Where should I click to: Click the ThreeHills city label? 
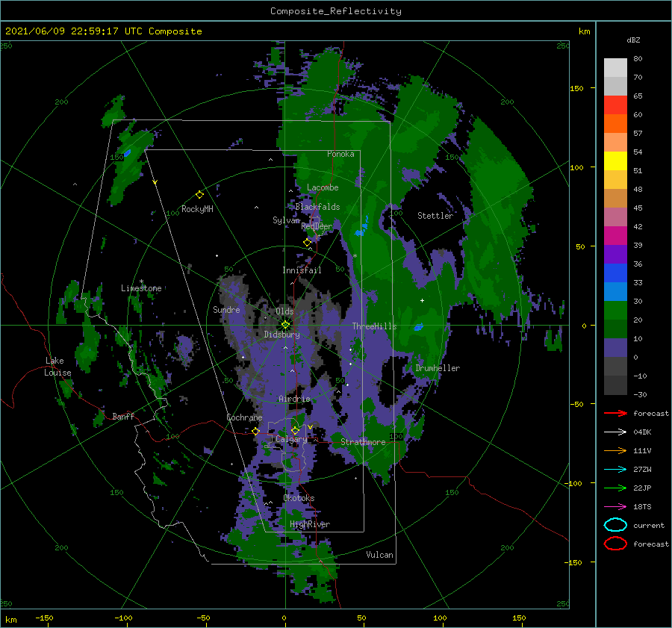pyautogui.click(x=375, y=326)
